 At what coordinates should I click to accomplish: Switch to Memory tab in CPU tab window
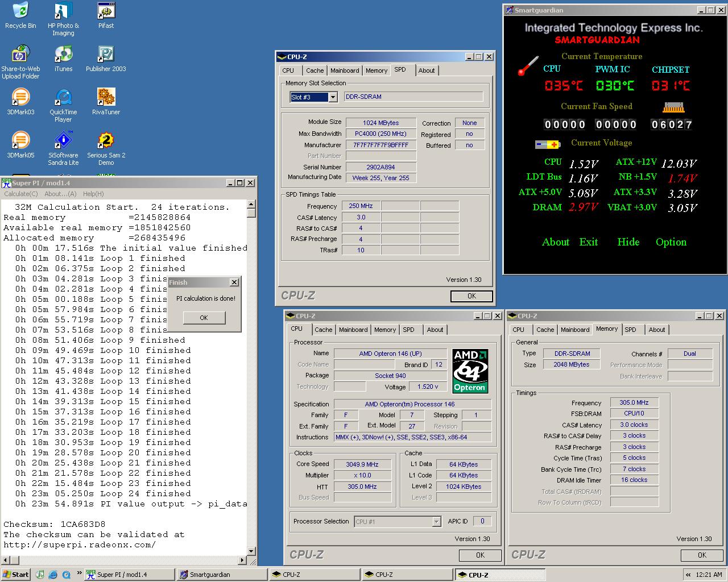(385, 330)
